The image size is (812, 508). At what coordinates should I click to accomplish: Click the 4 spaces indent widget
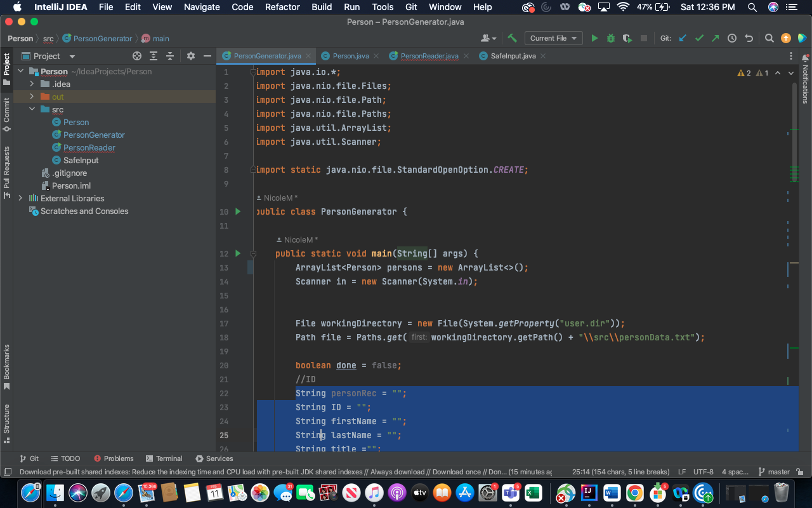tap(735, 472)
